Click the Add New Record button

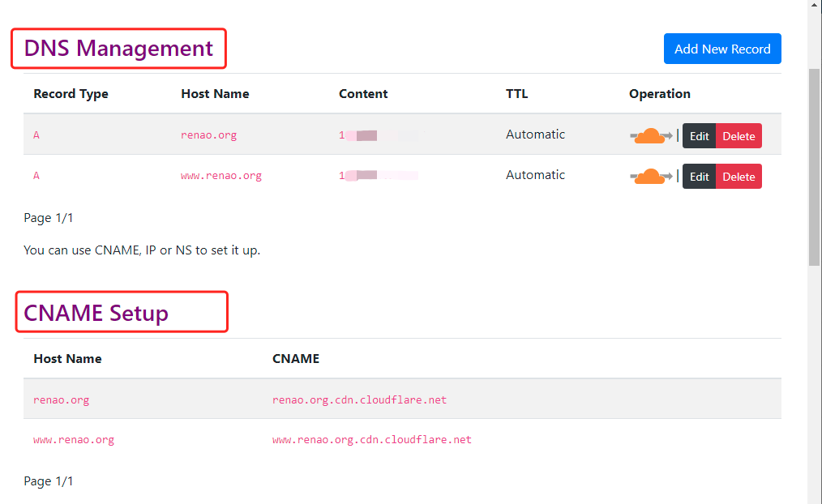tap(721, 49)
